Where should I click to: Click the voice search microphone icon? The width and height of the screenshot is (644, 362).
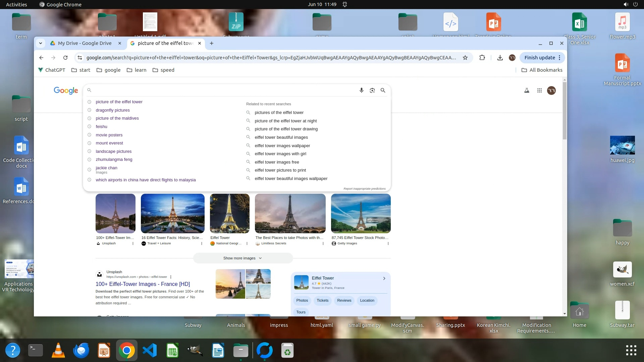click(x=361, y=90)
